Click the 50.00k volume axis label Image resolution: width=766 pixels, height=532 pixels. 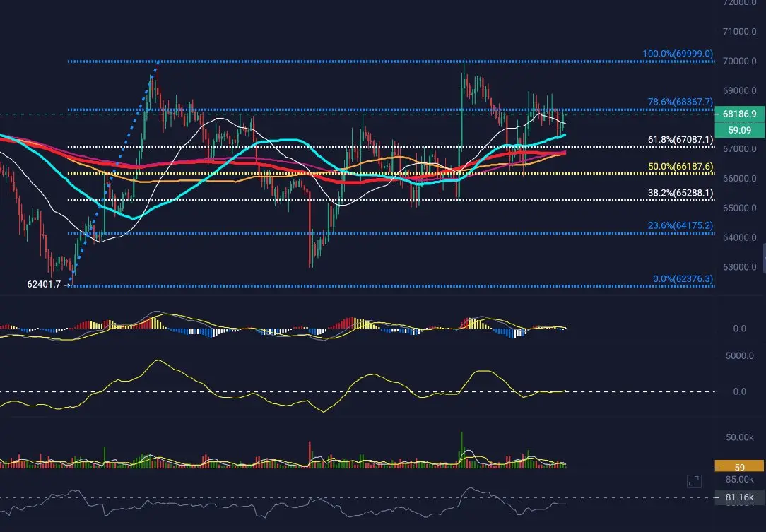pyautogui.click(x=739, y=437)
